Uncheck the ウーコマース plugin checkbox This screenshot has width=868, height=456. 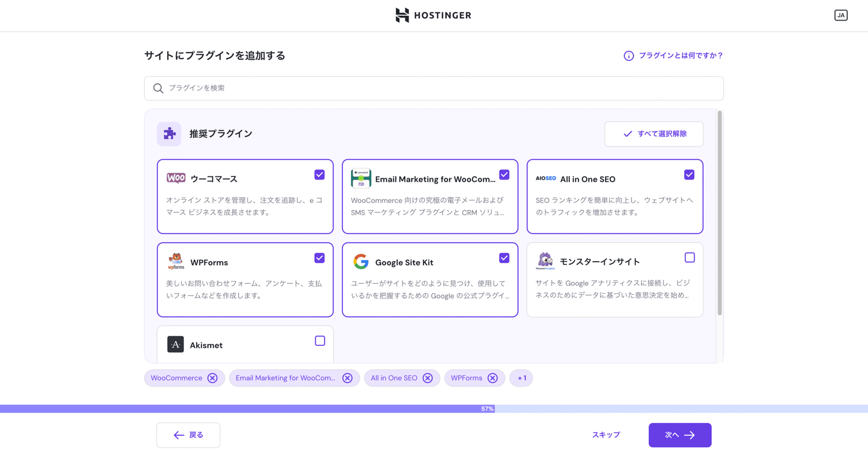tap(320, 175)
